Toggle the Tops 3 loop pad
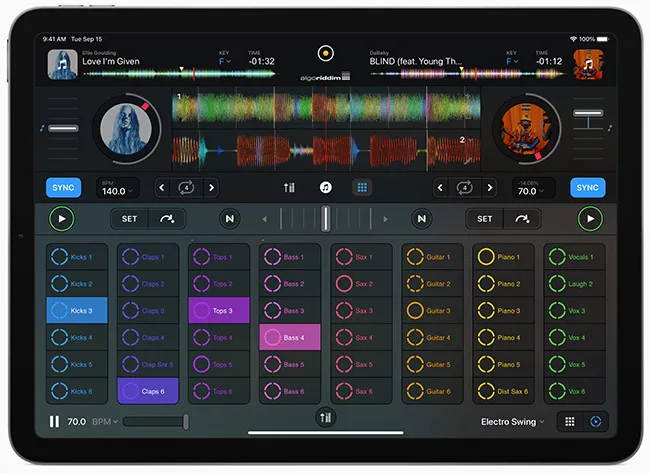Screen dimensions: 650x473 tap(219, 310)
